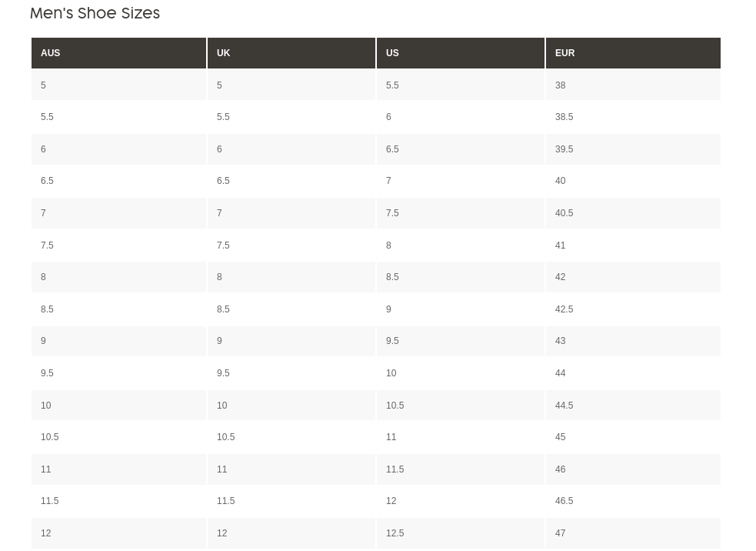This screenshot has height=551, width=756.
Task: Select EUR size 44 cell
Action: click(x=633, y=373)
